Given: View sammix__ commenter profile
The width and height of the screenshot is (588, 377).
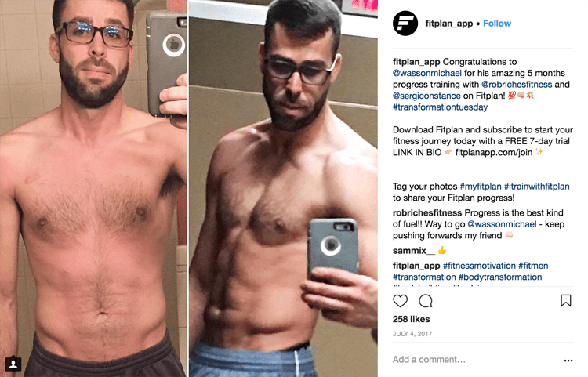Looking at the screenshot, I should pos(414,250).
